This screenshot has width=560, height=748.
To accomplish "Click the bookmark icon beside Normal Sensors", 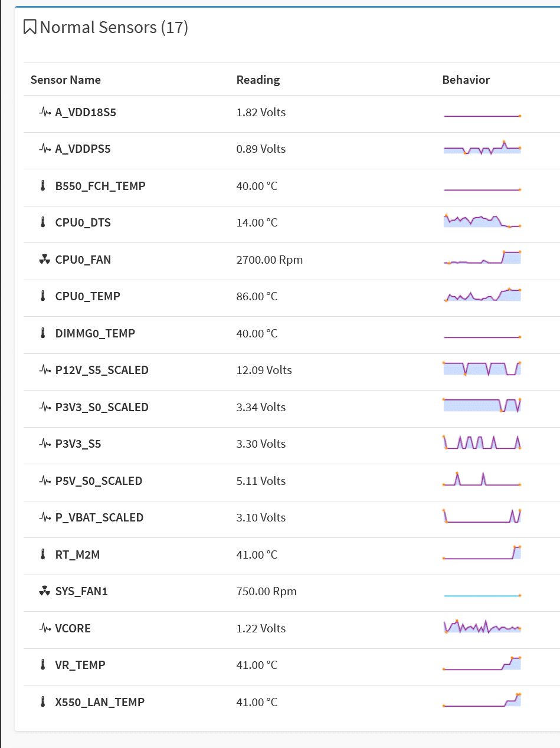I will click(30, 27).
